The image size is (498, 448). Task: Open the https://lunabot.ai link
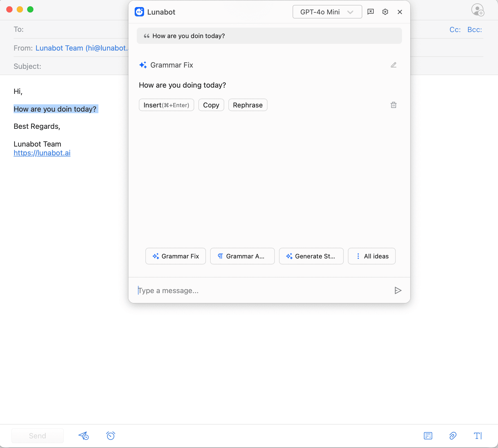click(x=42, y=153)
